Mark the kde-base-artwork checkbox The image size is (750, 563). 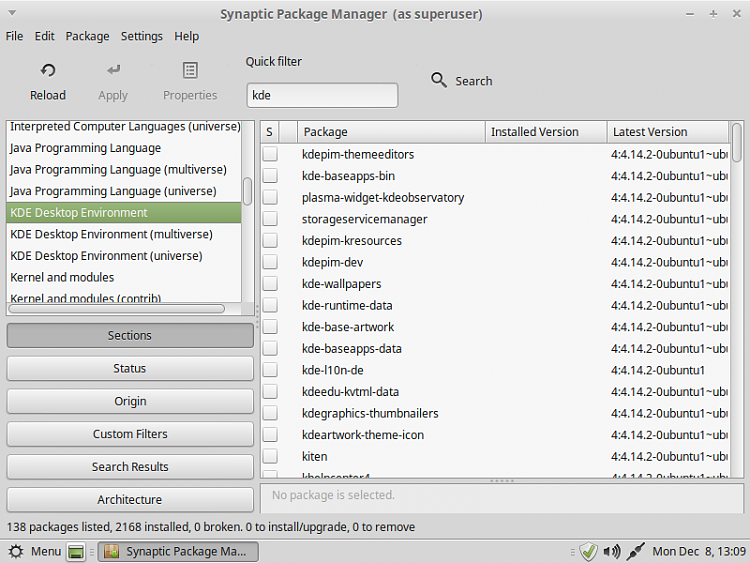click(270, 327)
